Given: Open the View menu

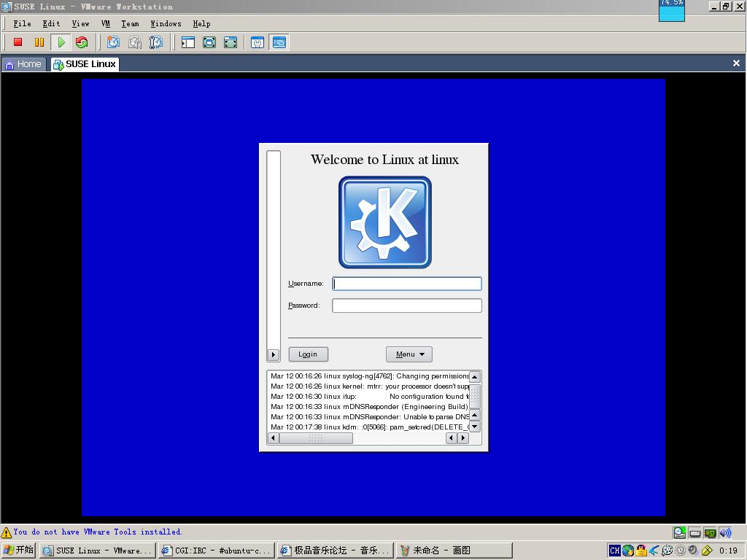Looking at the screenshot, I should (80, 23).
